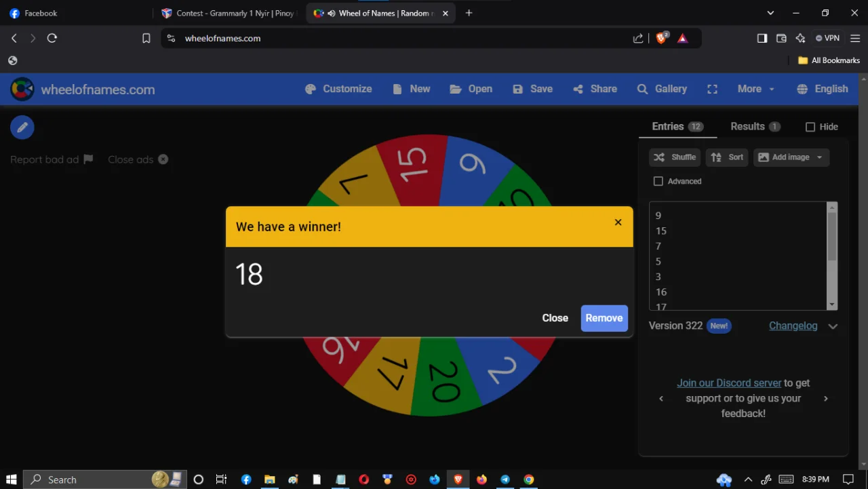The height and width of the screenshot is (489, 868).
Task: Open Task View on the taskbar
Action: click(221, 480)
